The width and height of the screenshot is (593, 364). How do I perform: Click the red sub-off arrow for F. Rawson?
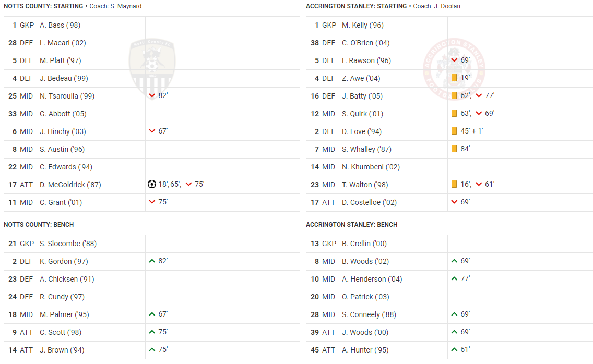(454, 60)
